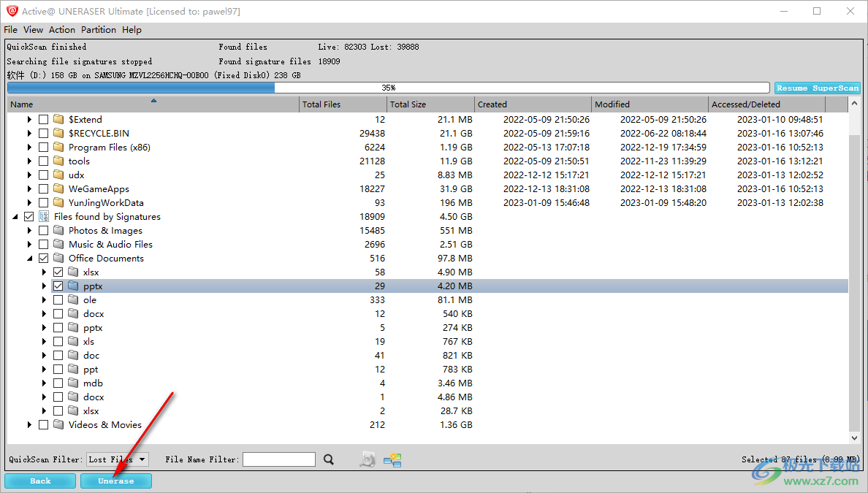The height and width of the screenshot is (493, 868).
Task: Click the folder icon of pptx with 5 files
Action: tap(73, 327)
